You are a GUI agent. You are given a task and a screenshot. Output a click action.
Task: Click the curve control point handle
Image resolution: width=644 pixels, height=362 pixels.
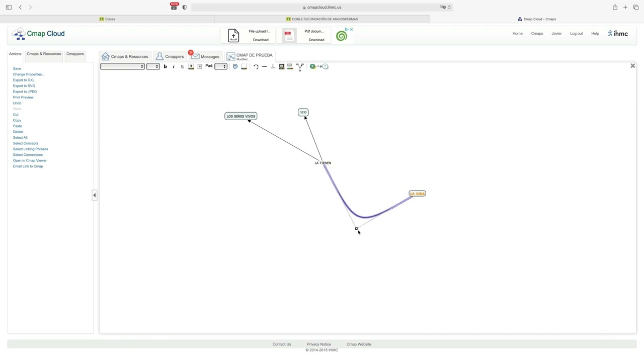pyautogui.click(x=356, y=229)
